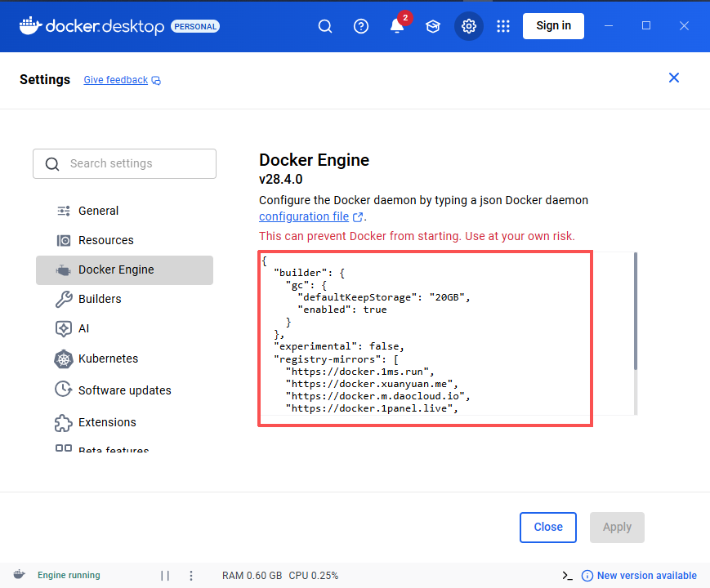Click the CPU 0.25% indicator
This screenshot has height=588, width=710.
point(314,575)
